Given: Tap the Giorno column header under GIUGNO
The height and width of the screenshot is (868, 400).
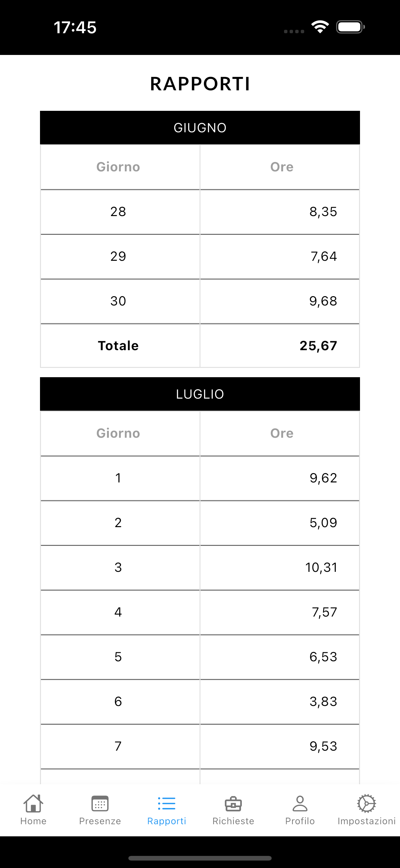Looking at the screenshot, I should [x=118, y=167].
